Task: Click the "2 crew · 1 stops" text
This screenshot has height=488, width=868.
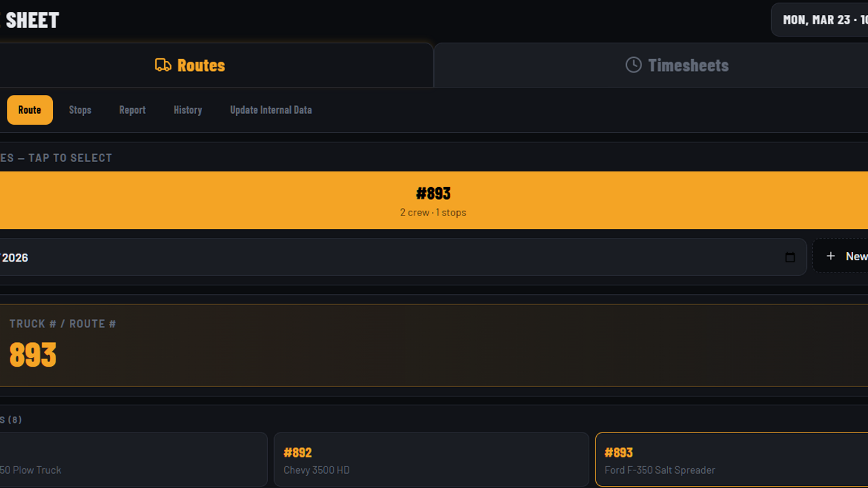Action: 433,212
